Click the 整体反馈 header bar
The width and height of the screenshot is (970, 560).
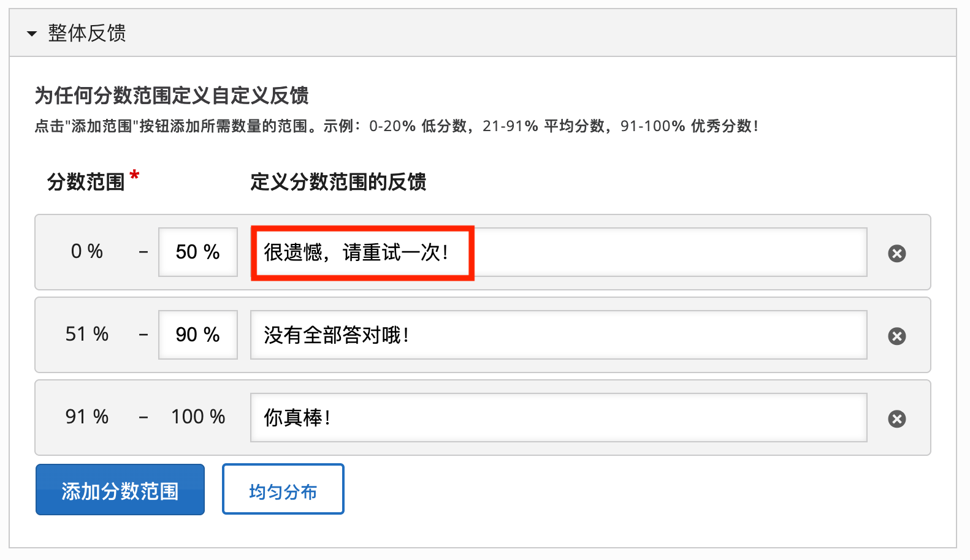[245, 33]
